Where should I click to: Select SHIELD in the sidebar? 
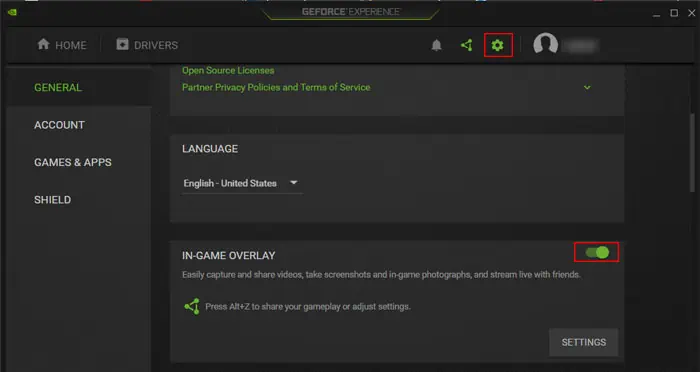pyautogui.click(x=53, y=200)
